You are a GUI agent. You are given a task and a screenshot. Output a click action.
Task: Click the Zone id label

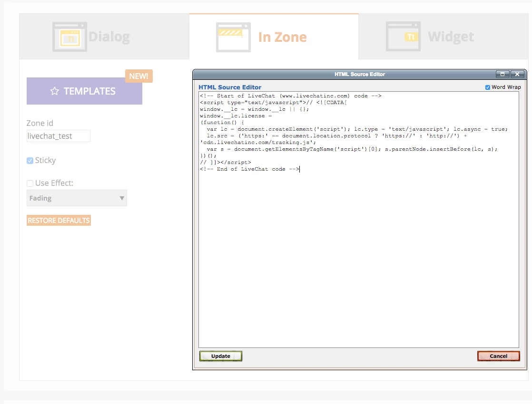click(x=39, y=123)
